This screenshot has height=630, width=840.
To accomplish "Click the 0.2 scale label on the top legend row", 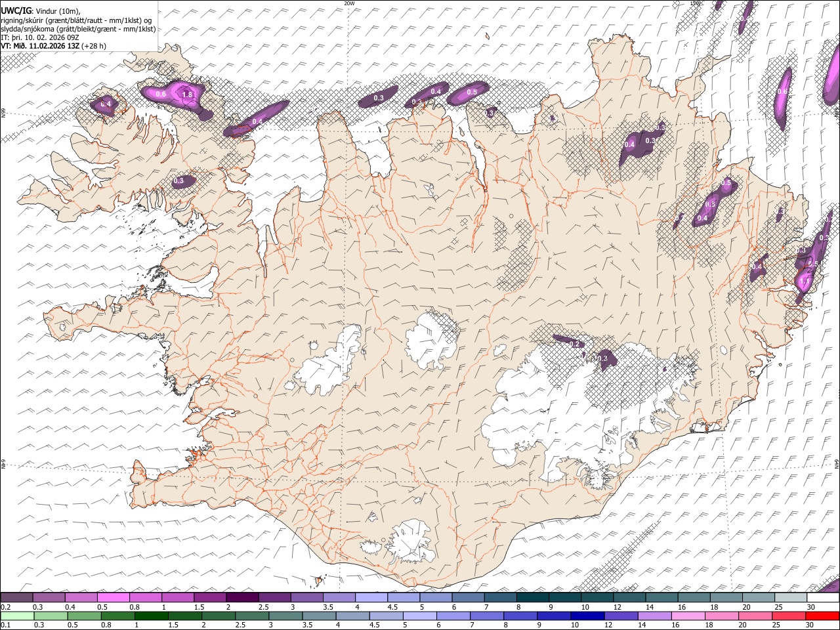I will coord(6,607).
